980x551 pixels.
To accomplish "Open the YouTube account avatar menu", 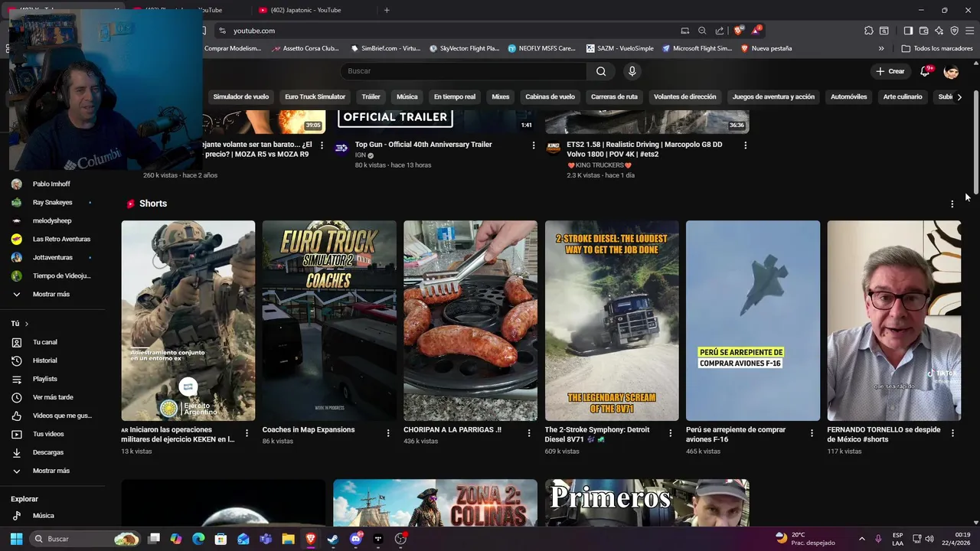I will pyautogui.click(x=951, y=71).
